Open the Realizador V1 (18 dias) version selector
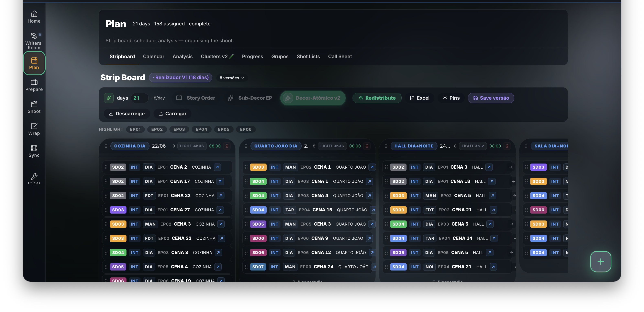644x312 pixels. pyautogui.click(x=180, y=78)
